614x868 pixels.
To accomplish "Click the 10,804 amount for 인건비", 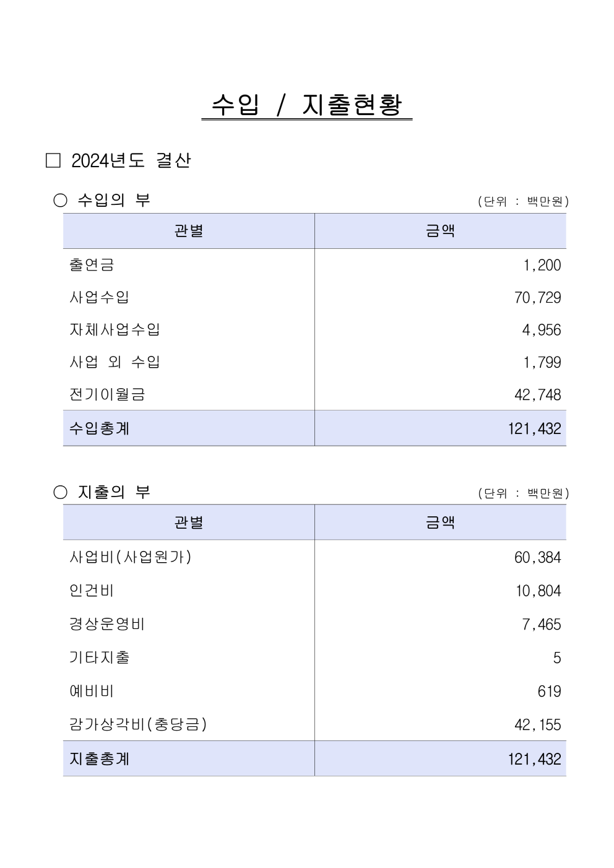I will pyautogui.click(x=538, y=591).
